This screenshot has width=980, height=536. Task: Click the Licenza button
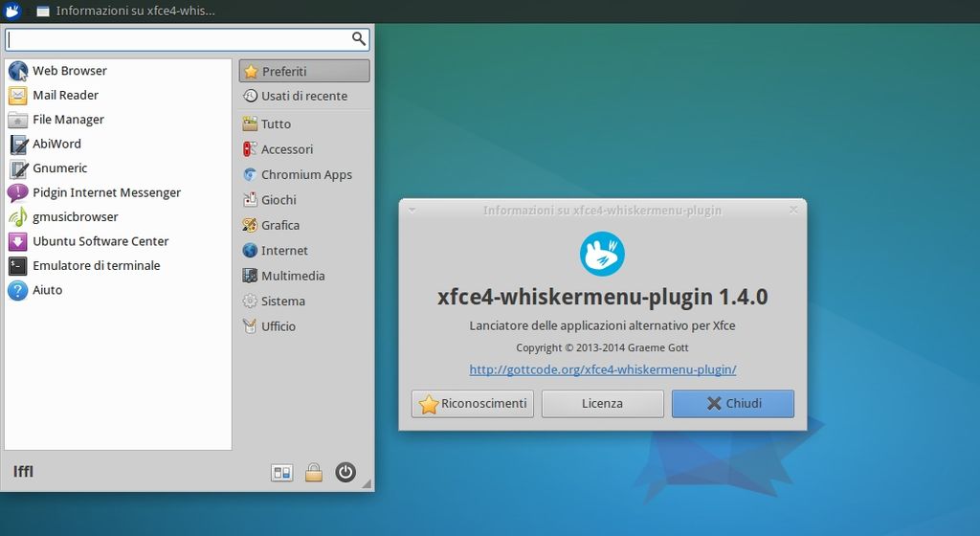(603, 404)
